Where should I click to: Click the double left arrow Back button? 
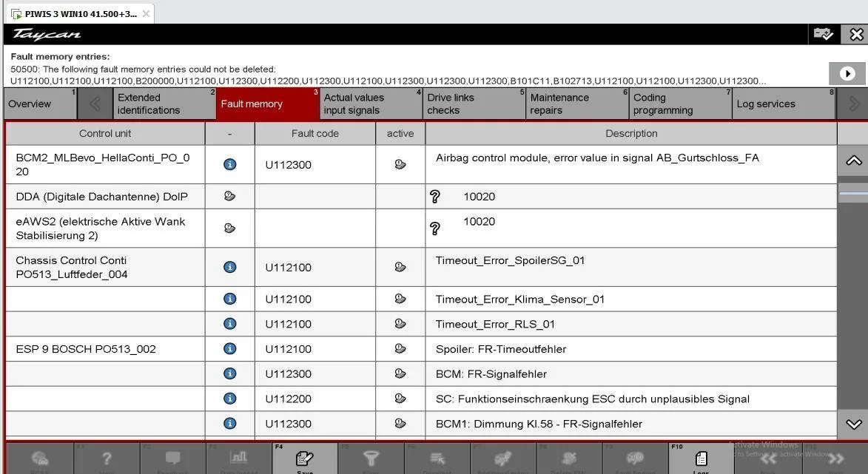[768, 458]
